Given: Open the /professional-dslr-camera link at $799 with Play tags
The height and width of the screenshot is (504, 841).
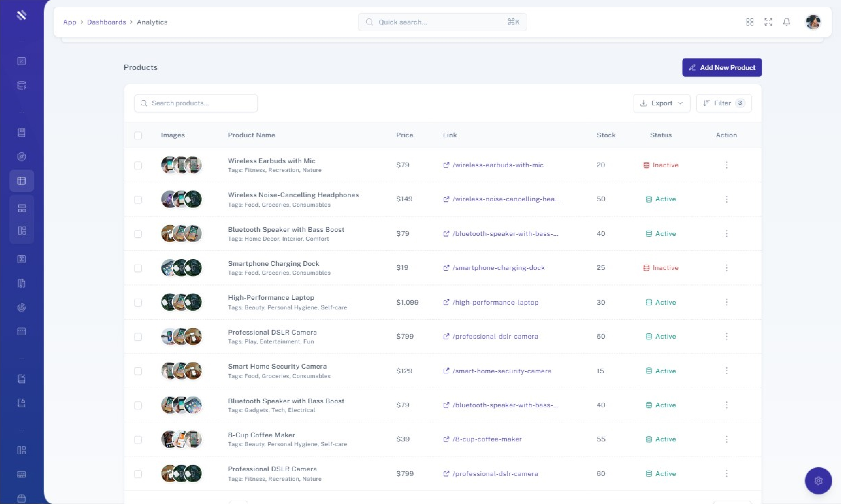Looking at the screenshot, I should [495, 337].
